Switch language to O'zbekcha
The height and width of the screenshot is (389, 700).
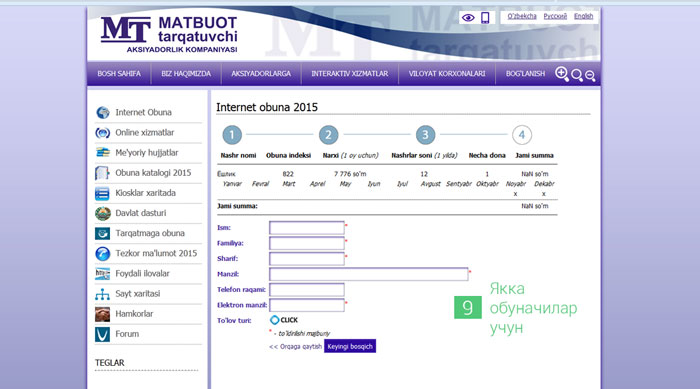click(522, 16)
